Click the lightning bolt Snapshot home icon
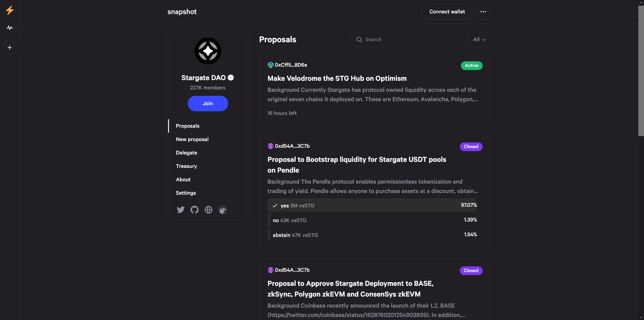The image size is (644, 320). click(x=10, y=10)
